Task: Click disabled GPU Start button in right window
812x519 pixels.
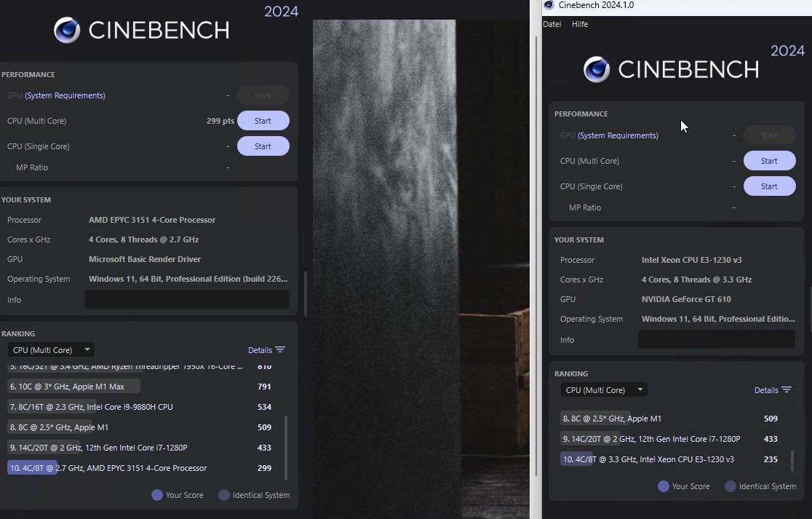Action: point(770,135)
